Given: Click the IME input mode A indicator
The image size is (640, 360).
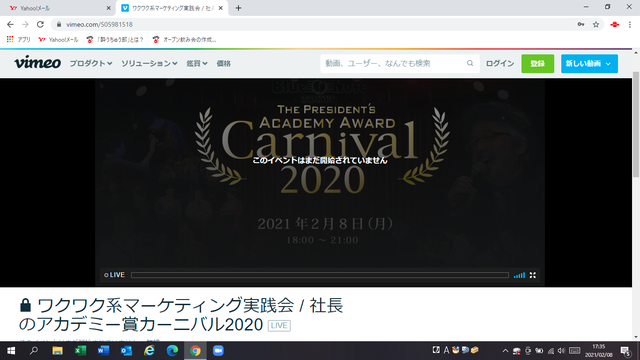Looking at the screenshot, I should (446, 350).
